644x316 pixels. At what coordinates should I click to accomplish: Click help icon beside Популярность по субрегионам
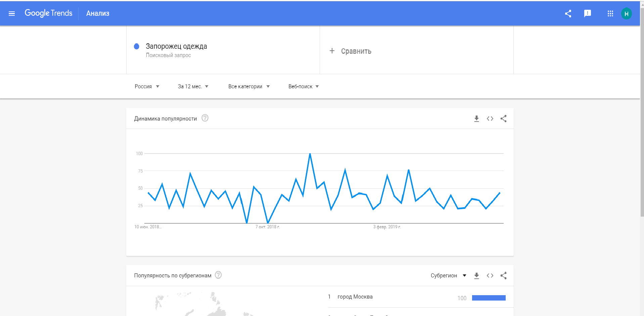[218, 275]
